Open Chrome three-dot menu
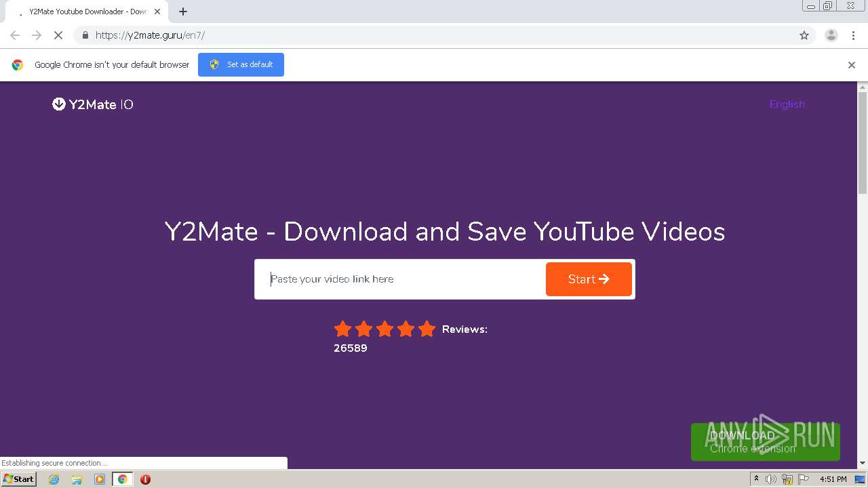The height and width of the screenshot is (488, 868). click(852, 35)
